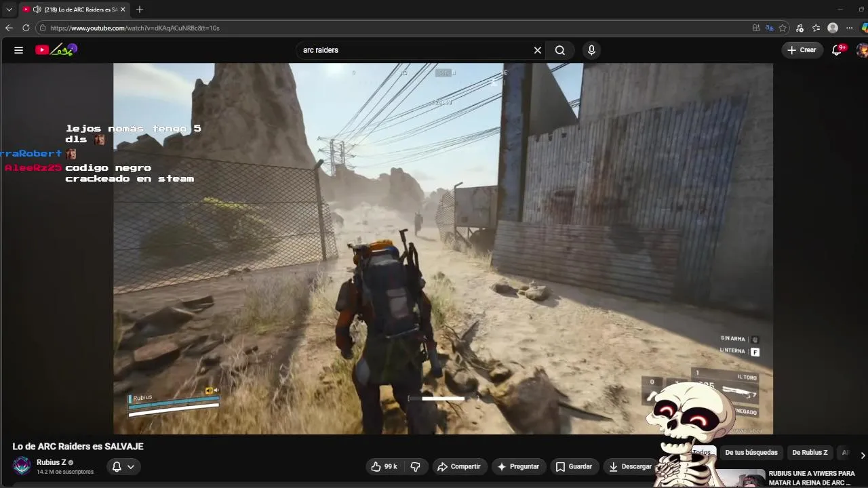The image size is (868, 488).
Task: Open the Copilot sidebar icon
Action: pyautogui.click(x=864, y=28)
